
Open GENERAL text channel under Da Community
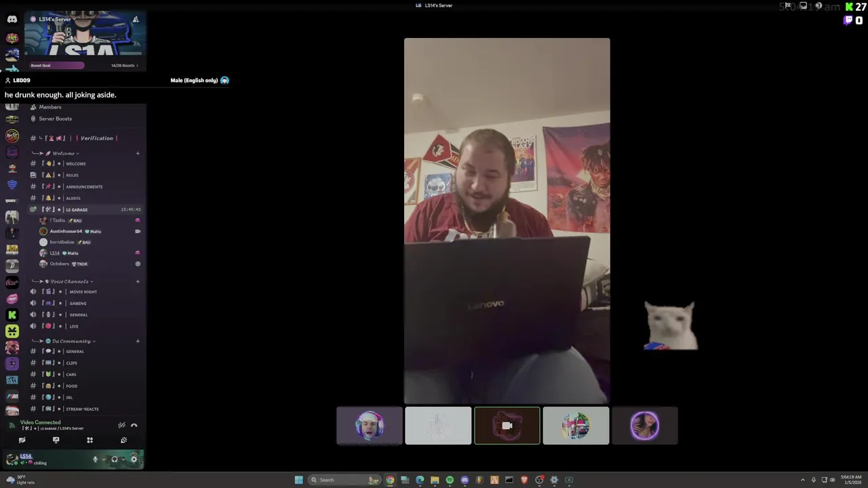tap(85, 351)
